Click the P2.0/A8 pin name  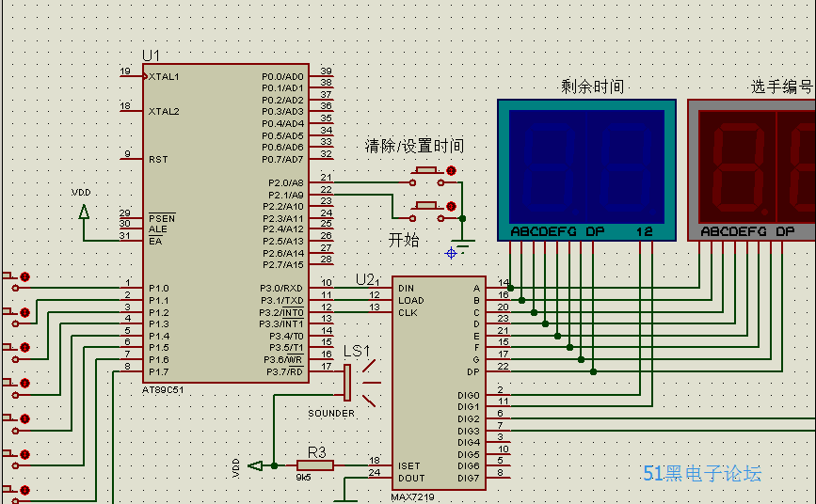[286, 183]
